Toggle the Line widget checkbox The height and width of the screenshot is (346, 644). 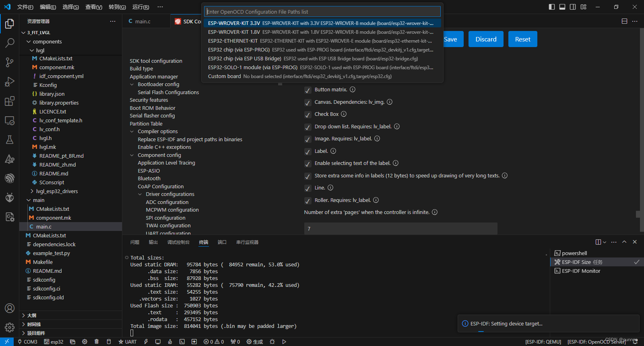click(308, 188)
